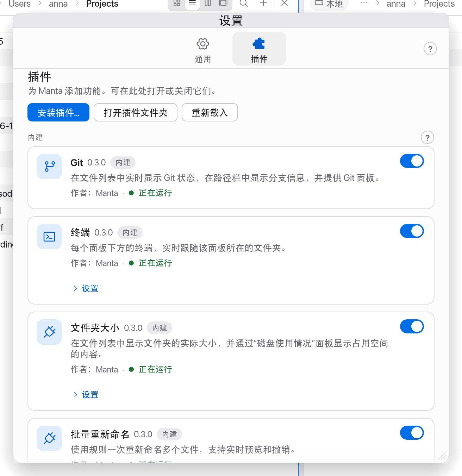Click the 重新载入 button
Screen dimensions: 462x476
coord(210,112)
